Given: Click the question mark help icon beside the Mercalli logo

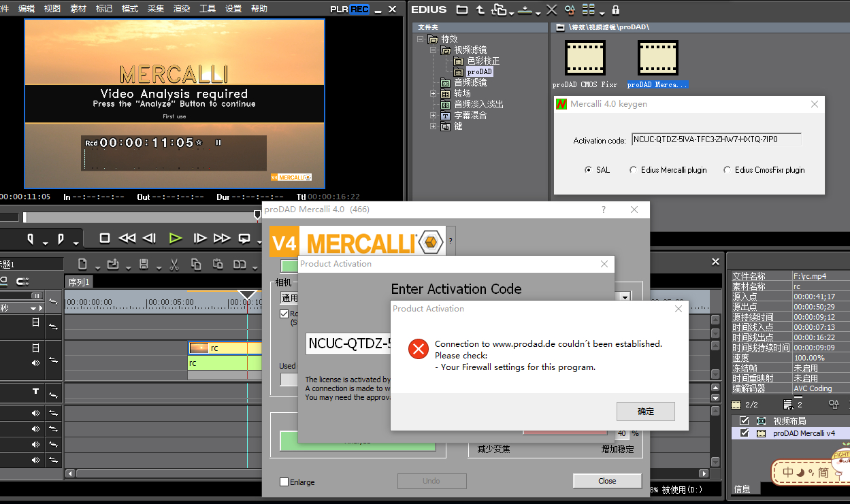Looking at the screenshot, I should (450, 240).
